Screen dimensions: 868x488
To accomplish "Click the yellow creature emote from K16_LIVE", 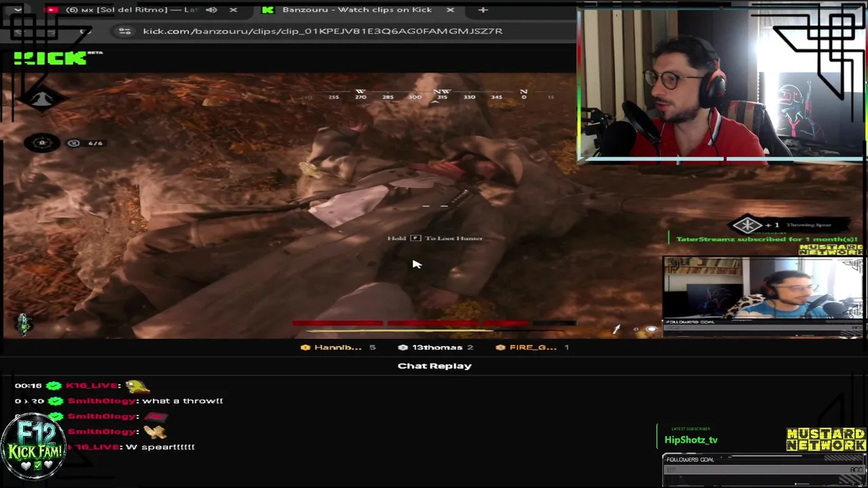I will click(137, 386).
